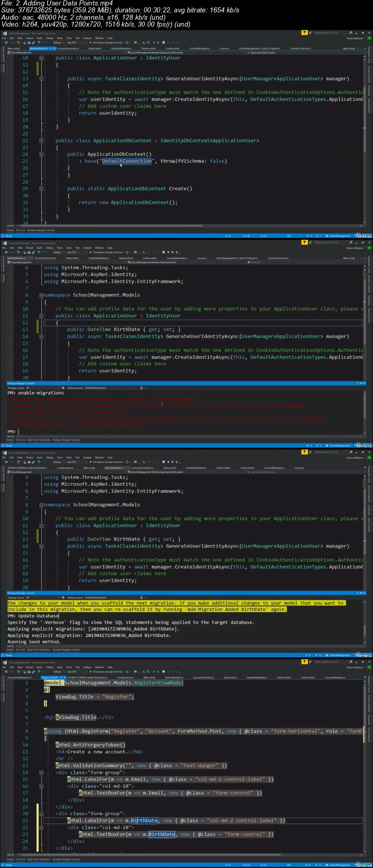
Task: Click the PM> prompt below enable-migrations errors
Action: 12,431
